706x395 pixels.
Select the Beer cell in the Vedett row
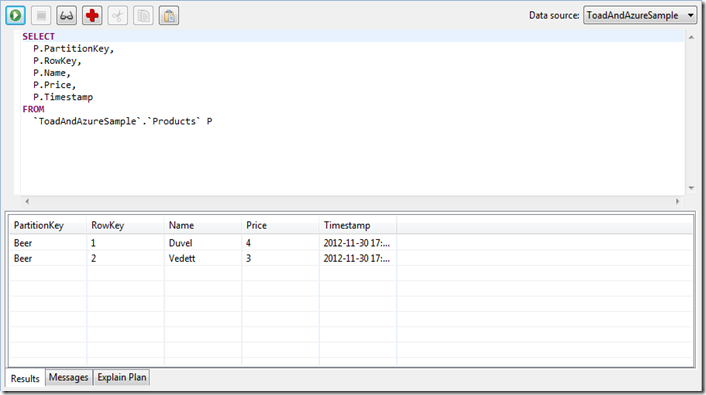[48, 259]
